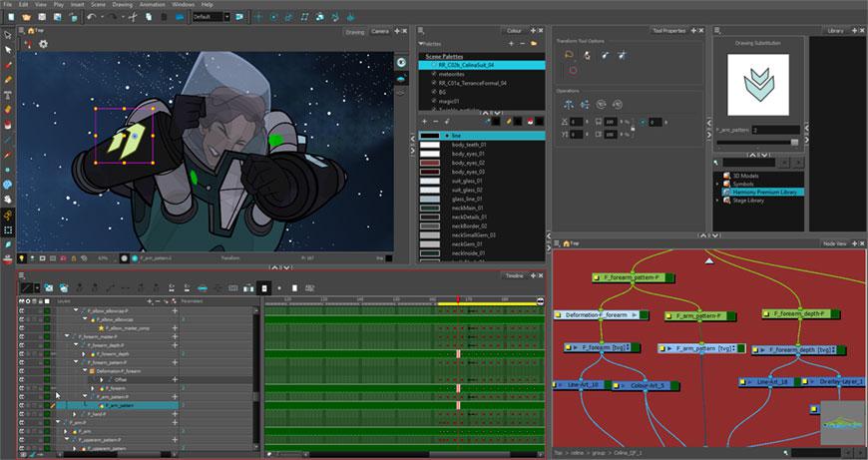Select the Hand tool in left toolbar
The width and height of the screenshot is (868, 460).
pos(8,200)
